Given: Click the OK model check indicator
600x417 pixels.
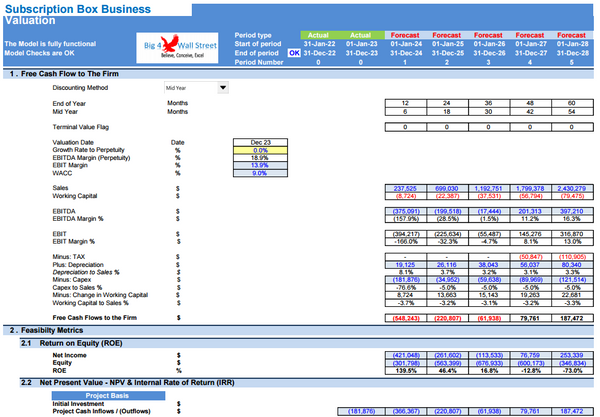Looking at the screenshot, I should tap(295, 53).
